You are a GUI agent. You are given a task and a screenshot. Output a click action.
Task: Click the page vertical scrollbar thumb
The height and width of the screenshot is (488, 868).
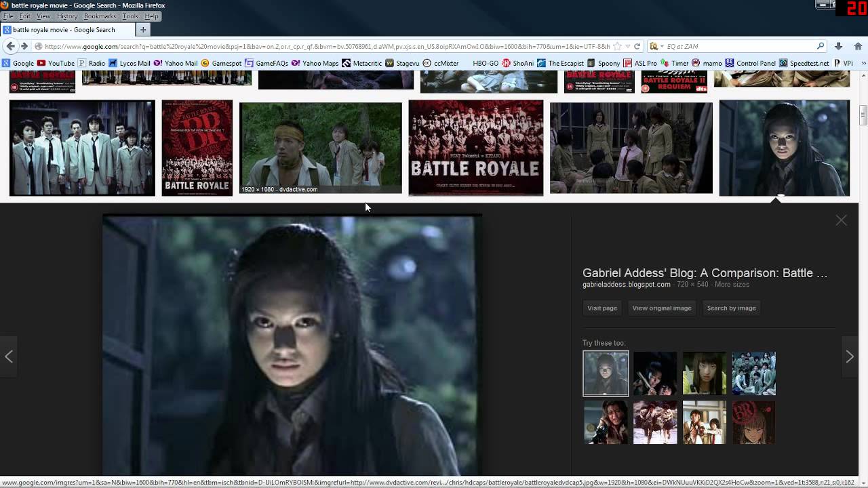click(863, 115)
